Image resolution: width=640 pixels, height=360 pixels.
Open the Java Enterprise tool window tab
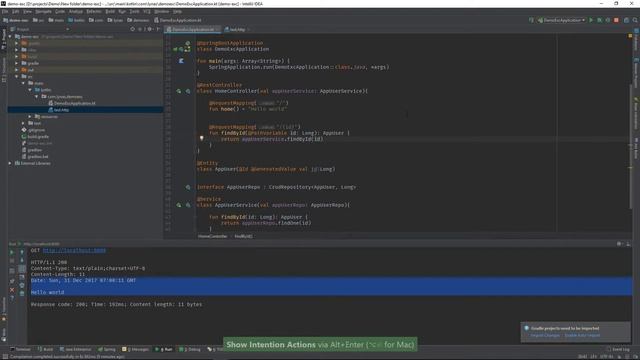pos(76,349)
